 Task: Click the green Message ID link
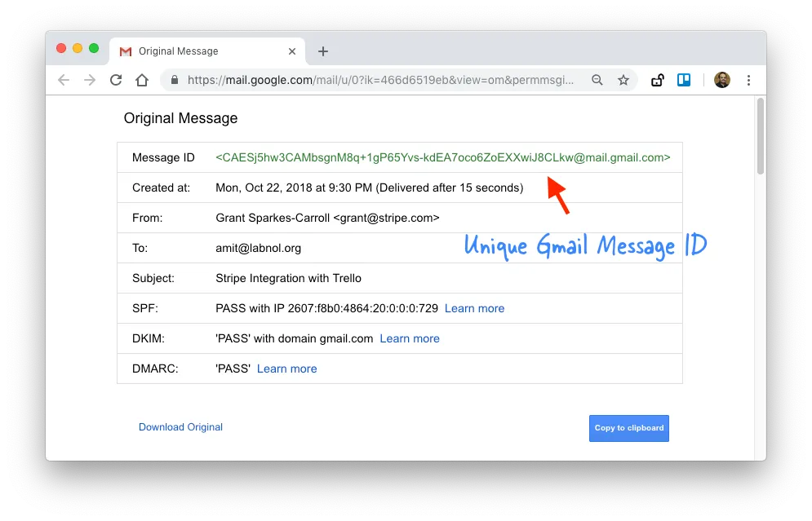(x=443, y=157)
